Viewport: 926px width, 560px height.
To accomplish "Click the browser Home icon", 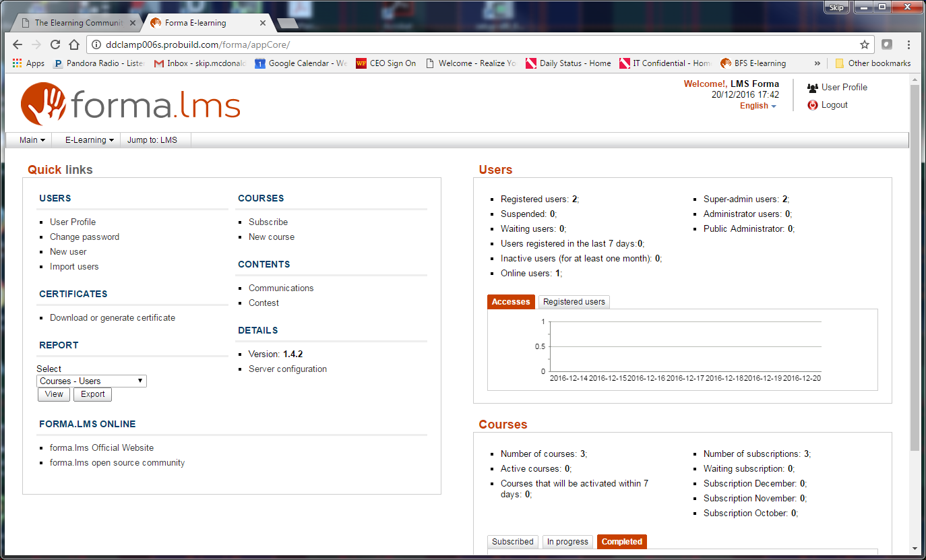I will pos(75,44).
